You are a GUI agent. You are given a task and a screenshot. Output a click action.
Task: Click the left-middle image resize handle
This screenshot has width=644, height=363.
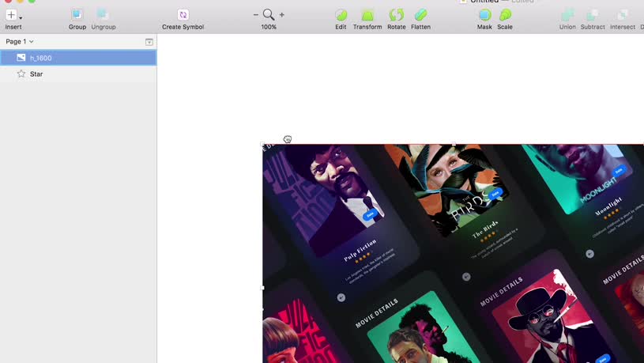(x=263, y=288)
